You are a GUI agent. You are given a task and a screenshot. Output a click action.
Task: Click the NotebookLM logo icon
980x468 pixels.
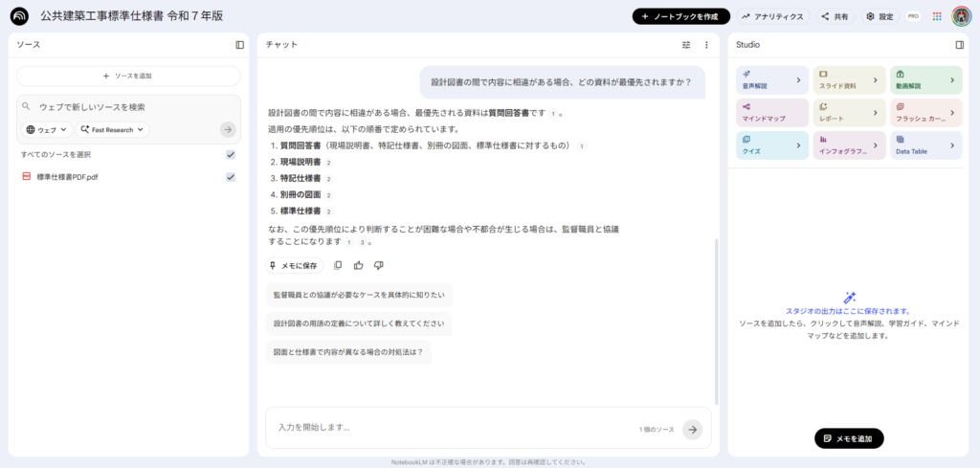(19, 16)
